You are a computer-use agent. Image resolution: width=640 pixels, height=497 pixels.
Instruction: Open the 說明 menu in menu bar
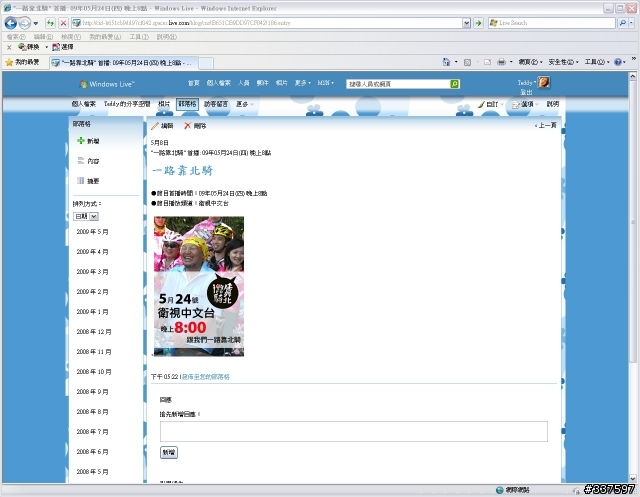(167, 37)
